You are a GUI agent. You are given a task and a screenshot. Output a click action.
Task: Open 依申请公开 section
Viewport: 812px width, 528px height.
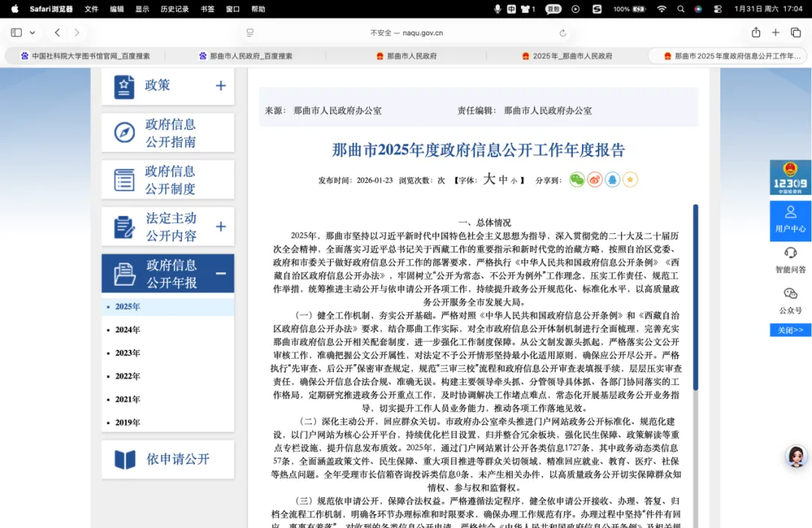178,459
